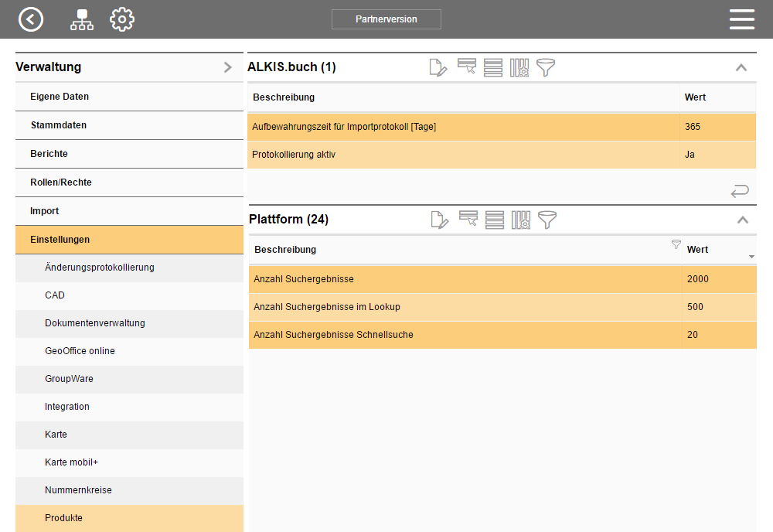Click the list view icon in Plattform toolbar
773x532 pixels.
click(495, 220)
